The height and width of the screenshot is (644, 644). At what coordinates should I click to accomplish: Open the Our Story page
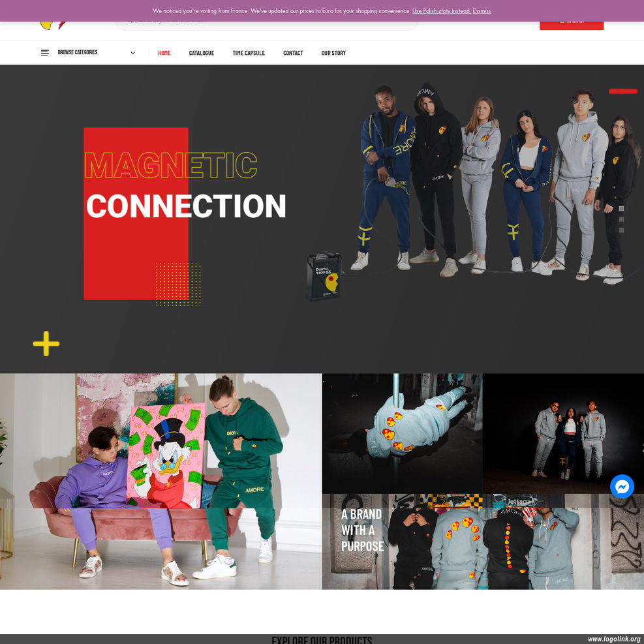tap(333, 53)
